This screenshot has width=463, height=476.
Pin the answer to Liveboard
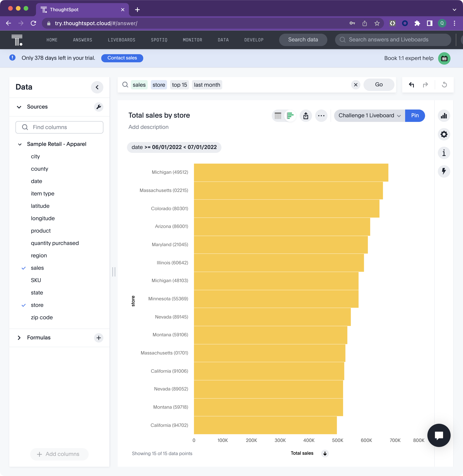(415, 116)
